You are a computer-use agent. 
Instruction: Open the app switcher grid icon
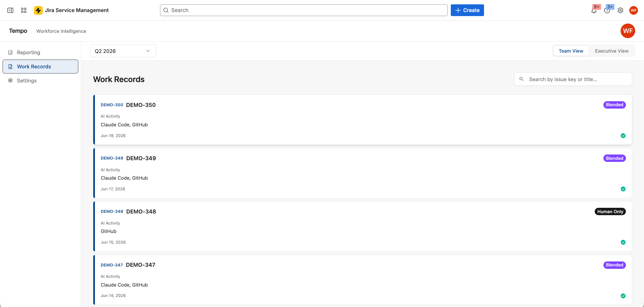[x=24, y=10]
